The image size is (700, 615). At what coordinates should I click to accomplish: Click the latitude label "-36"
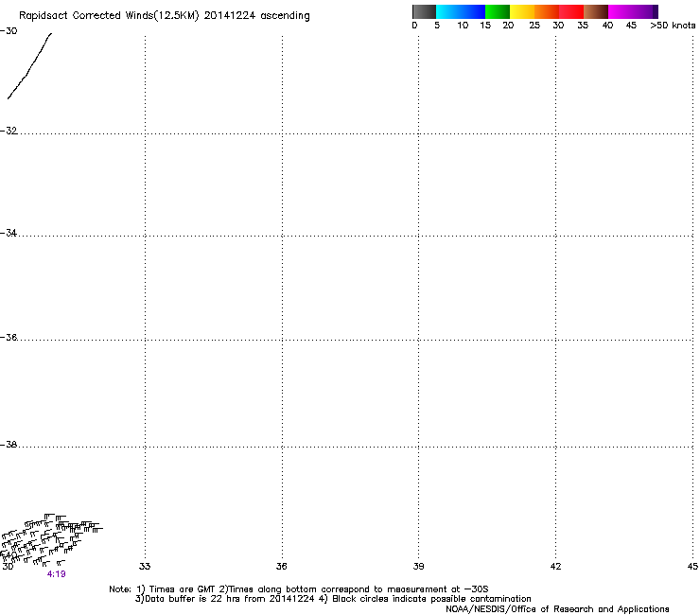(9, 337)
